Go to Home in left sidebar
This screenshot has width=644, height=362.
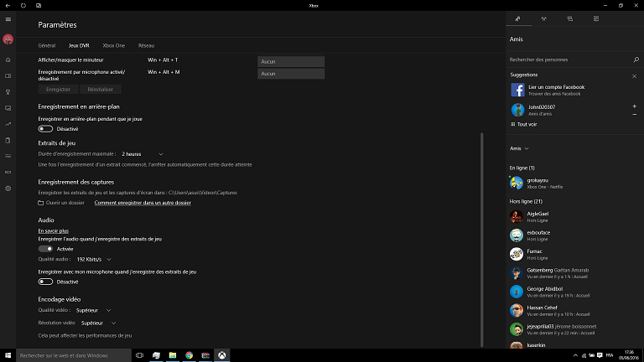tap(8, 60)
